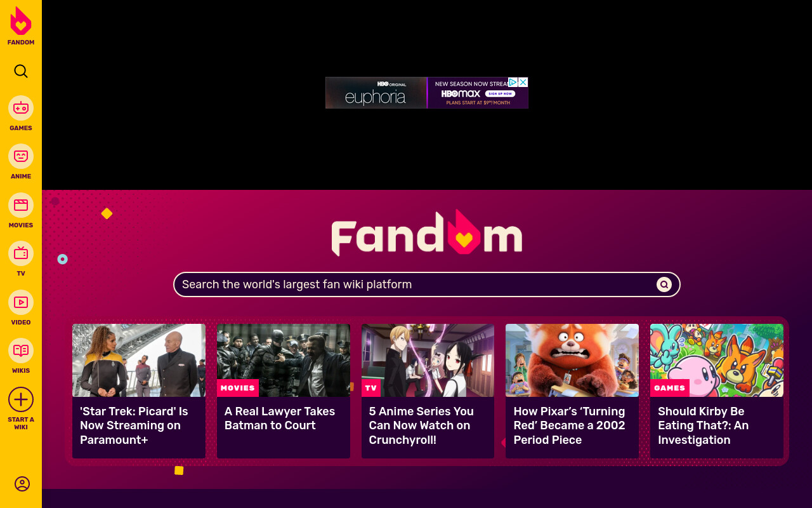Open the AdChoices info icon on ad
Image resolution: width=812 pixels, height=508 pixels.
(x=514, y=82)
